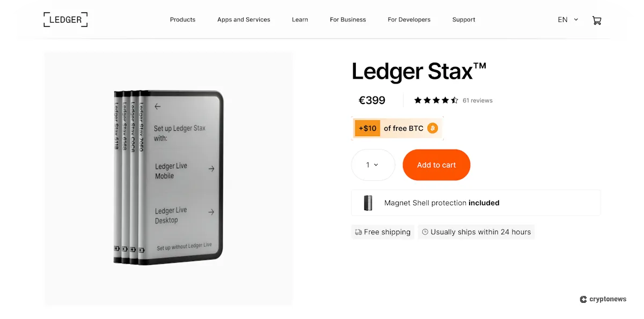
Task: Click the clock icon beside shipping time
Action: tap(425, 232)
